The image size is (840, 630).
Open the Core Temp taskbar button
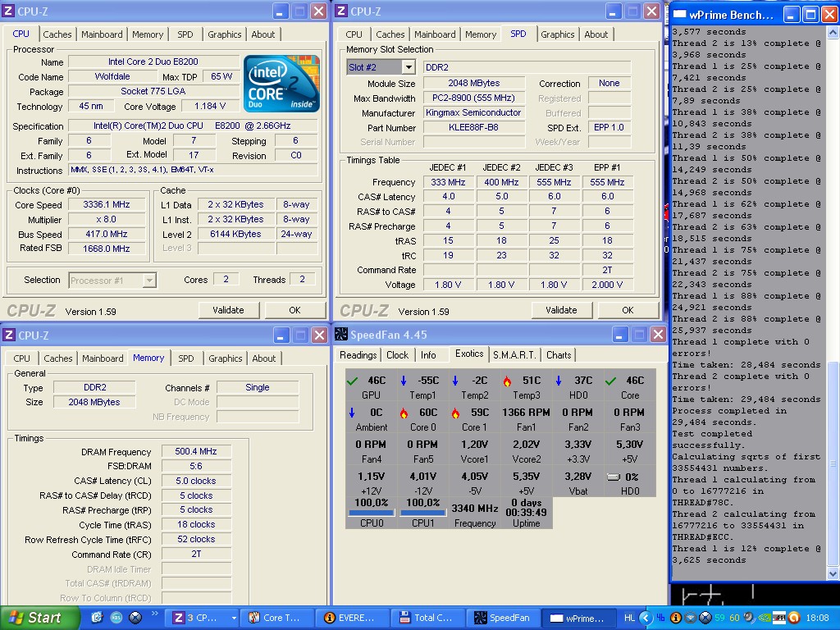pos(277,618)
